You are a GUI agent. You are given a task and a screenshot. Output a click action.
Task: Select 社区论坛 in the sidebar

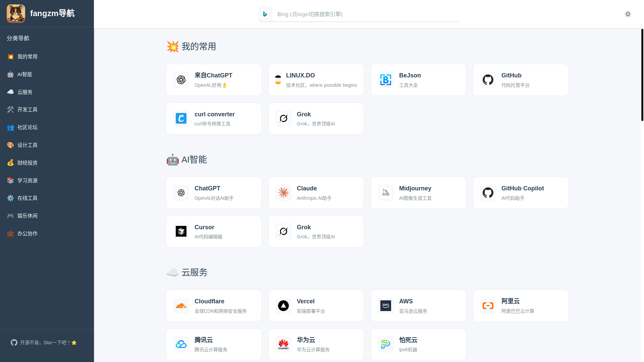coord(47,127)
